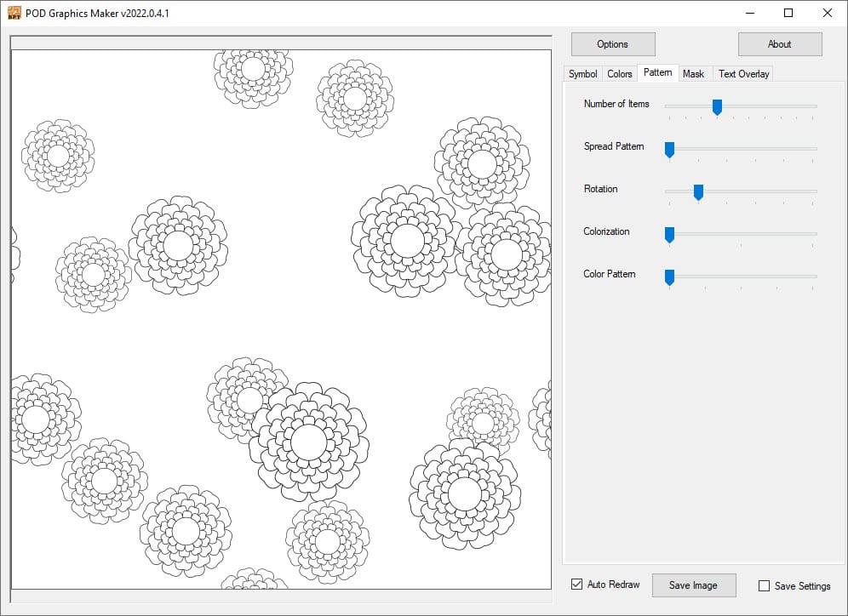The width and height of the screenshot is (848, 616).
Task: Click the large central flower in the preview
Action: click(309, 441)
